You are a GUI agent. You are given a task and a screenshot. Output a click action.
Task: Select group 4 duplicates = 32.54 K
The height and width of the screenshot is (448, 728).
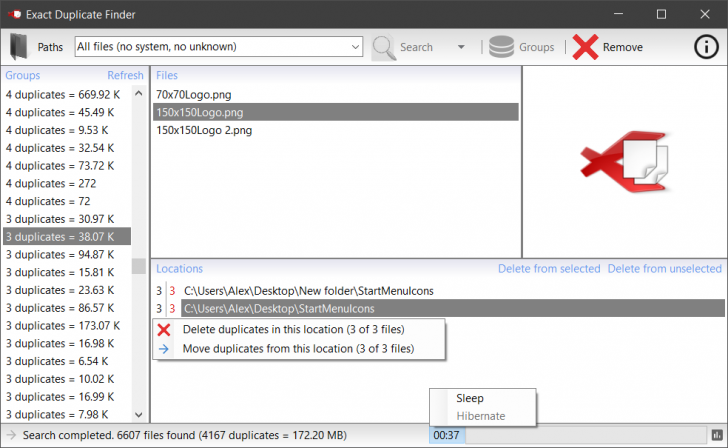[x=67, y=148]
